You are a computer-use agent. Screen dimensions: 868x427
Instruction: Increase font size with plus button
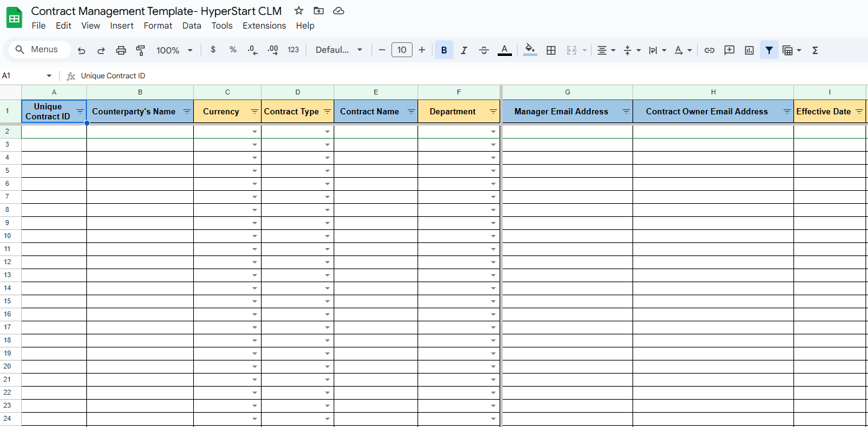(422, 50)
